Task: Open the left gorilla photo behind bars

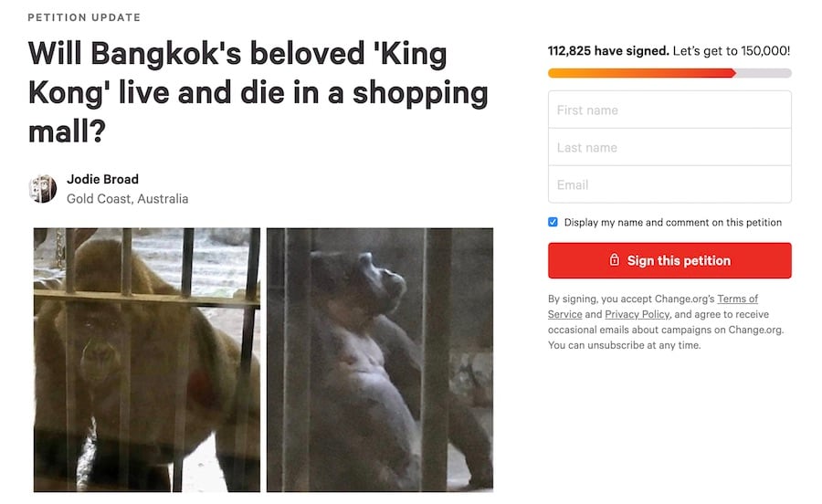Action: pos(147,359)
